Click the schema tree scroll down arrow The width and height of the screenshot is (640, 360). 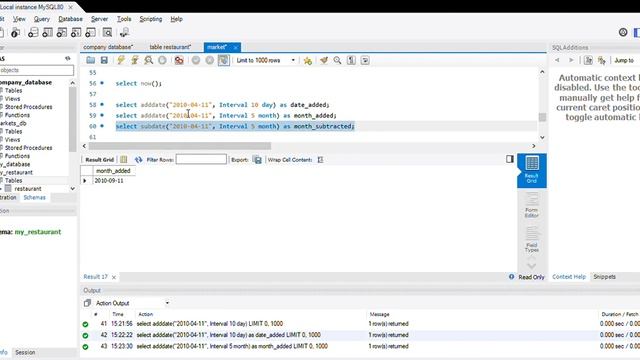[x=73, y=189]
